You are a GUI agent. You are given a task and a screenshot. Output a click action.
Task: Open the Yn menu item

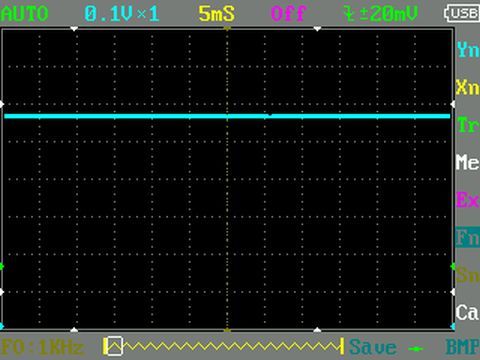pyautogui.click(x=468, y=50)
